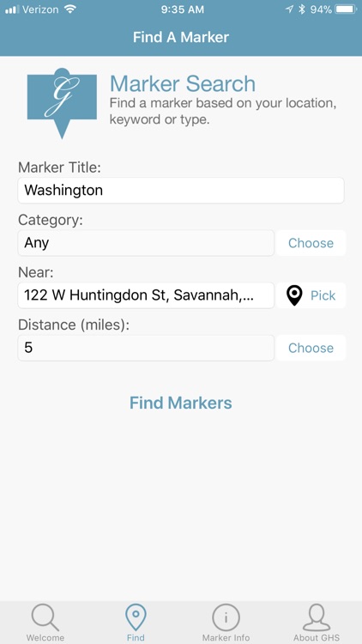
Task: Tap the Distance miles field showing 5
Action: tap(146, 348)
